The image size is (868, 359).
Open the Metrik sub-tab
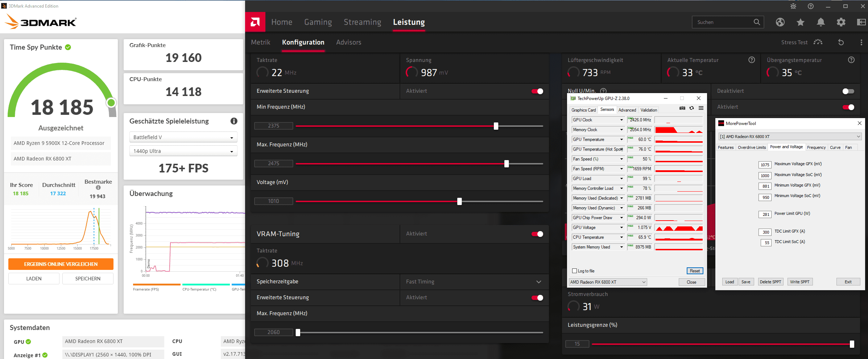point(261,42)
